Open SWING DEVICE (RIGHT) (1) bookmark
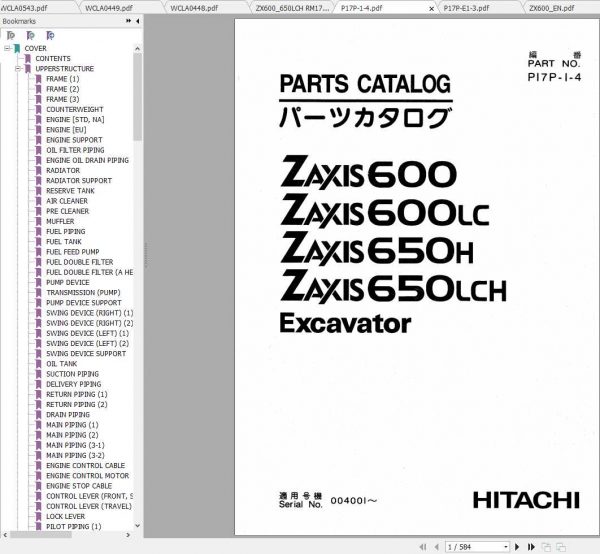This screenshot has width=600, height=554. pyautogui.click(x=90, y=313)
